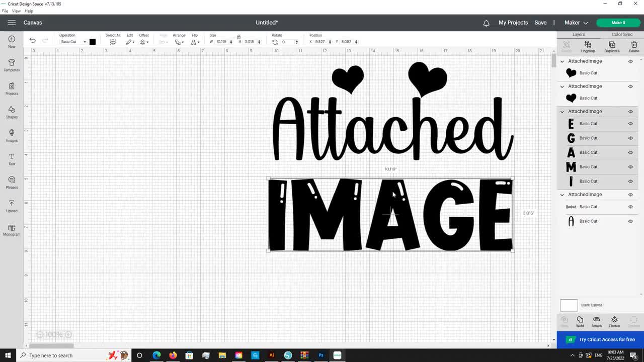Open the Arrange dropdown

(x=179, y=42)
